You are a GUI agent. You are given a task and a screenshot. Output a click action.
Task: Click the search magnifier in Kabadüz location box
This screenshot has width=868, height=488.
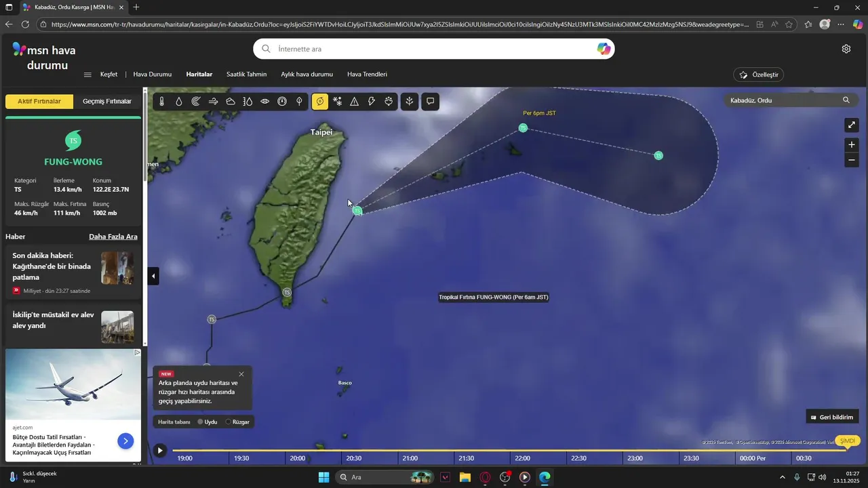pos(846,100)
